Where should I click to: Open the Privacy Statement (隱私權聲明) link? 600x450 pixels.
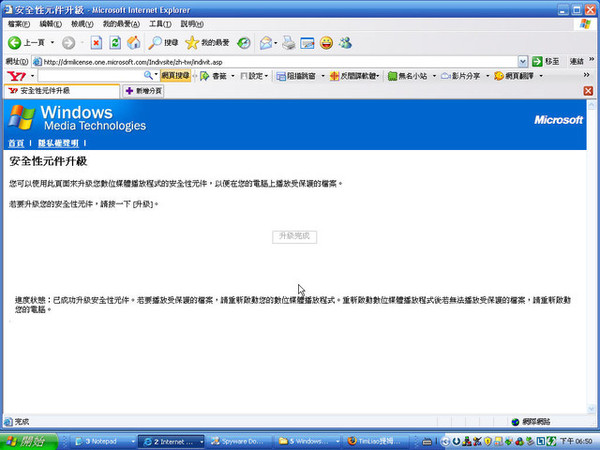(x=58, y=143)
